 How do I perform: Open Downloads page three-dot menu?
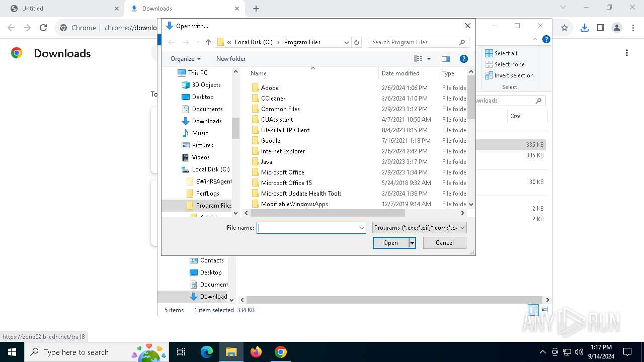(627, 53)
